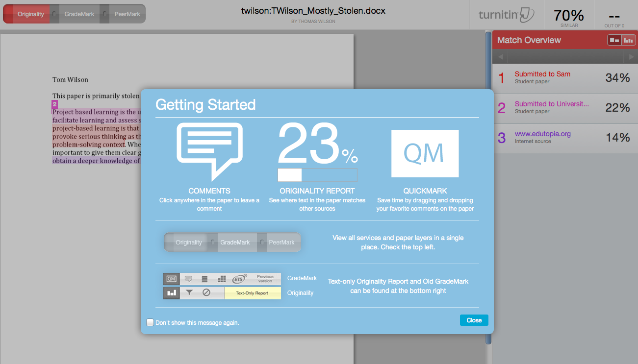Click GradeMark in the dialog's tab illustration
638x364 pixels.
(x=235, y=243)
